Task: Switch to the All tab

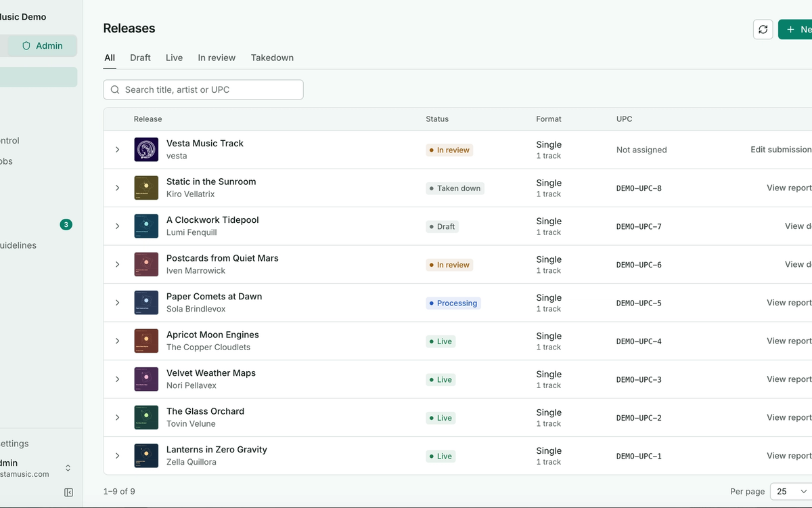Action: [110, 58]
